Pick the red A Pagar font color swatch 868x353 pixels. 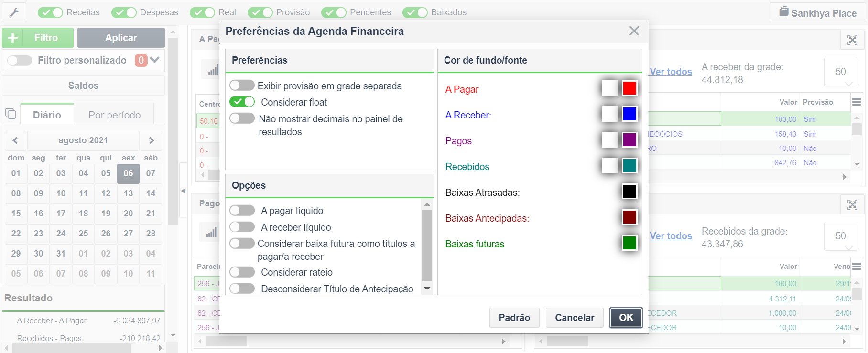pos(629,88)
